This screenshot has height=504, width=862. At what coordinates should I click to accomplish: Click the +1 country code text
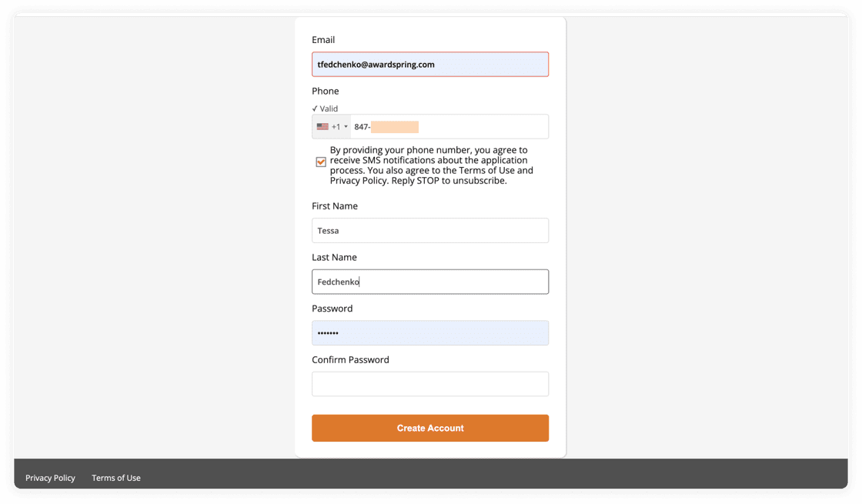336,127
